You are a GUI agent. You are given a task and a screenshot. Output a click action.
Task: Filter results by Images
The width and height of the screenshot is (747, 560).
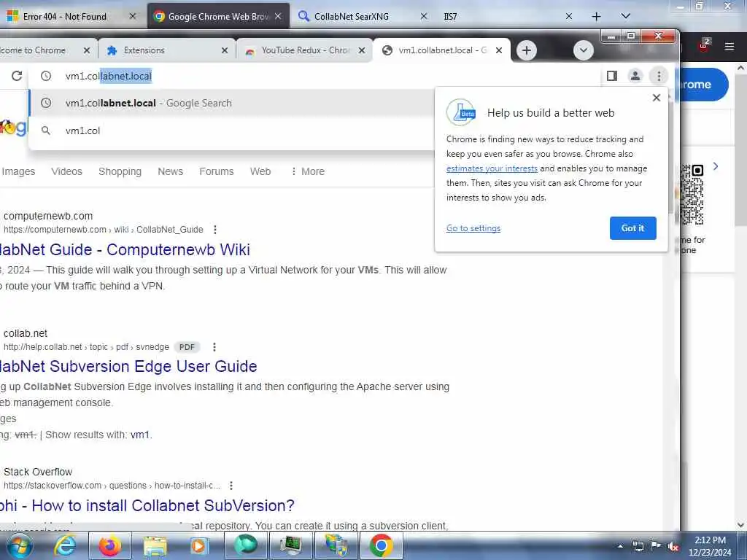click(x=18, y=171)
